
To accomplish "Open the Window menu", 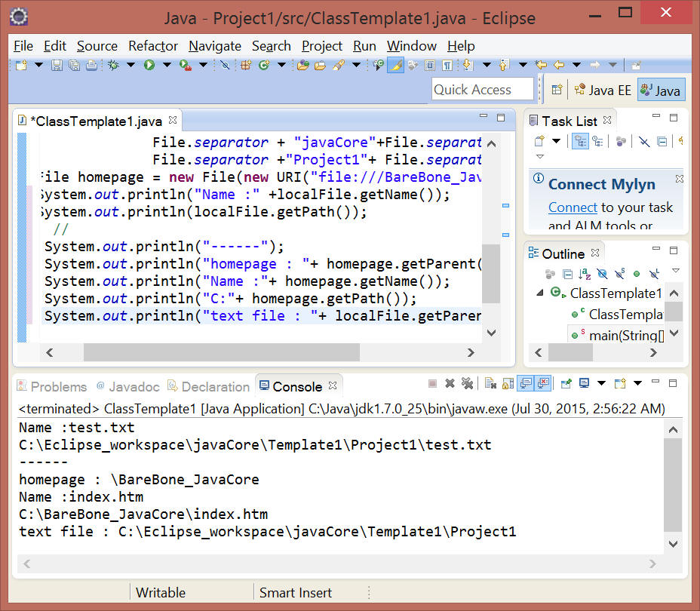I will click(x=412, y=46).
